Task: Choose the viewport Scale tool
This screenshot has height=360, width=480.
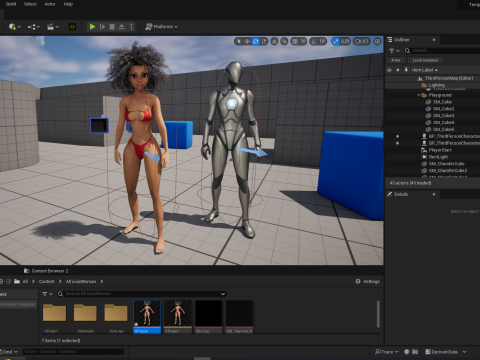Action: tap(264, 41)
